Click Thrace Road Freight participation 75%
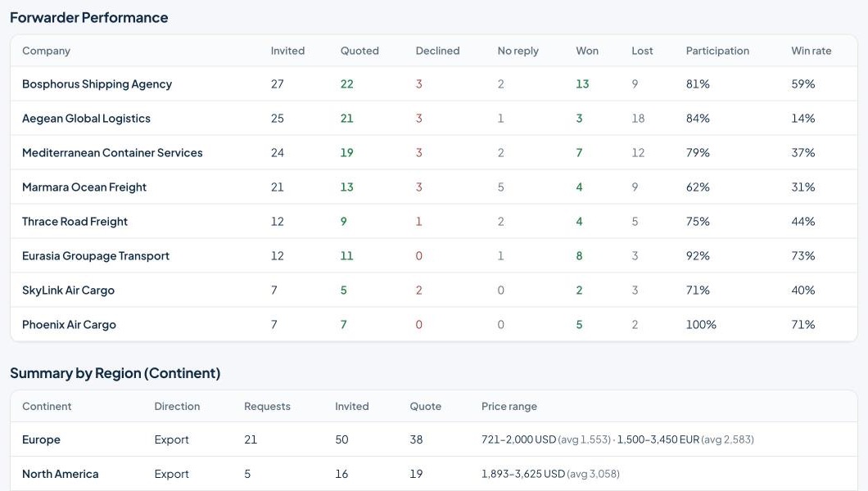The height and width of the screenshot is (491, 868). point(698,221)
